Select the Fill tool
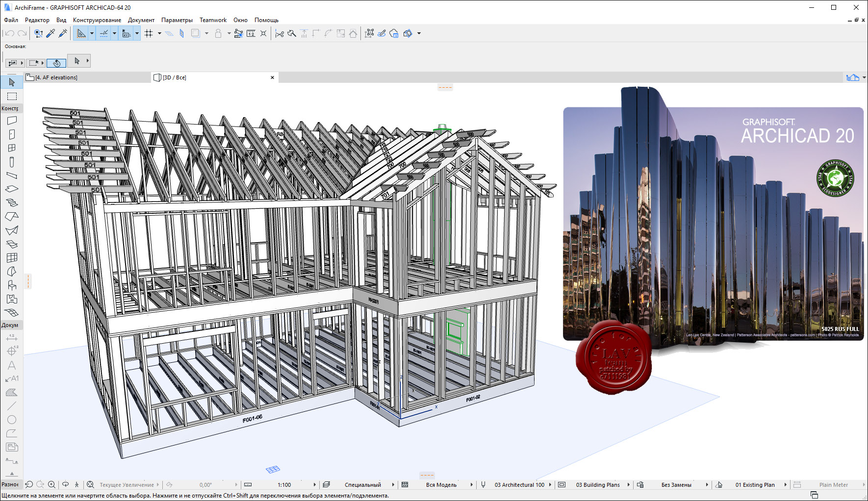 point(12,393)
